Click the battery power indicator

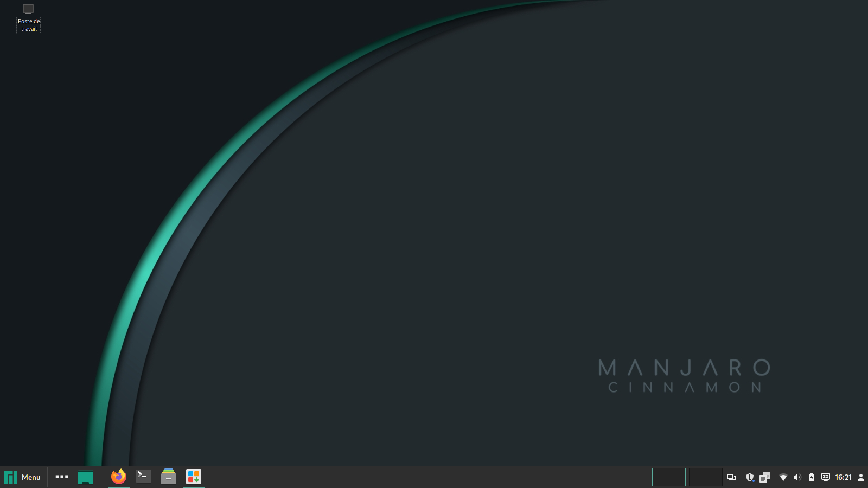click(x=812, y=477)
